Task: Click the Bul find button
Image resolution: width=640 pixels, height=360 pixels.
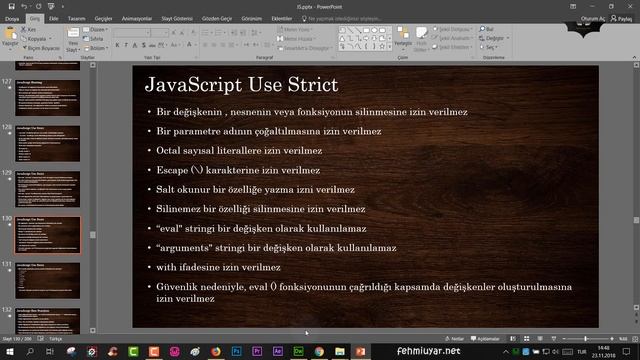Action: (486, 29)
